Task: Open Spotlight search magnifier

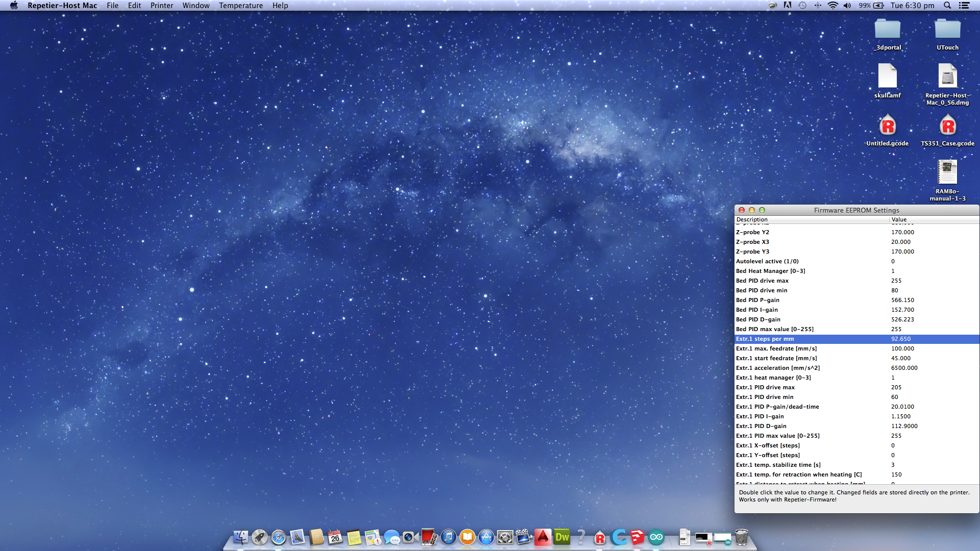Action: coord(947,6)
